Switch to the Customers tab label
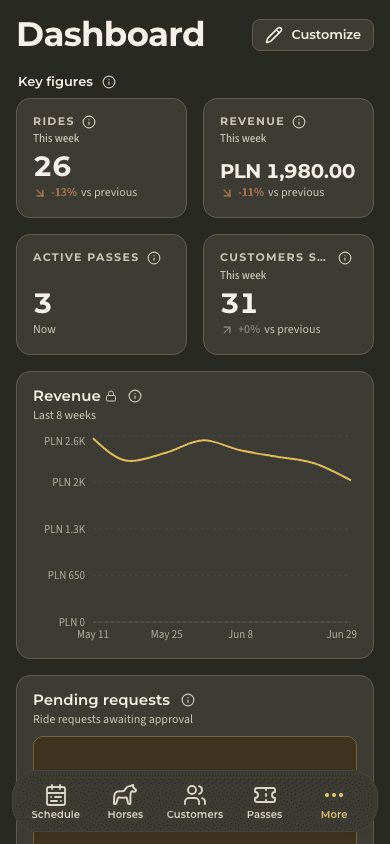Screen dimensions: 390x844 click(195, 814)
